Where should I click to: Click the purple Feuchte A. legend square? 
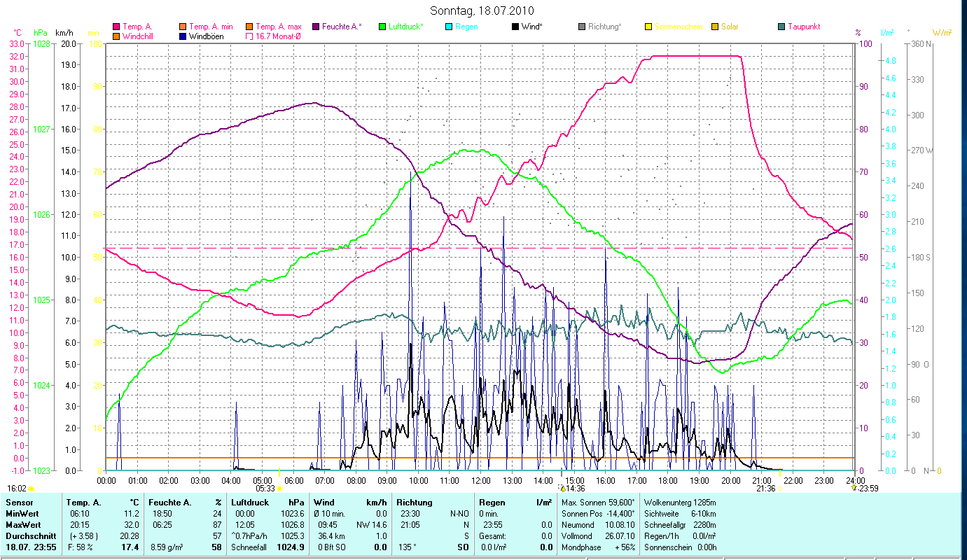point(315,27)
